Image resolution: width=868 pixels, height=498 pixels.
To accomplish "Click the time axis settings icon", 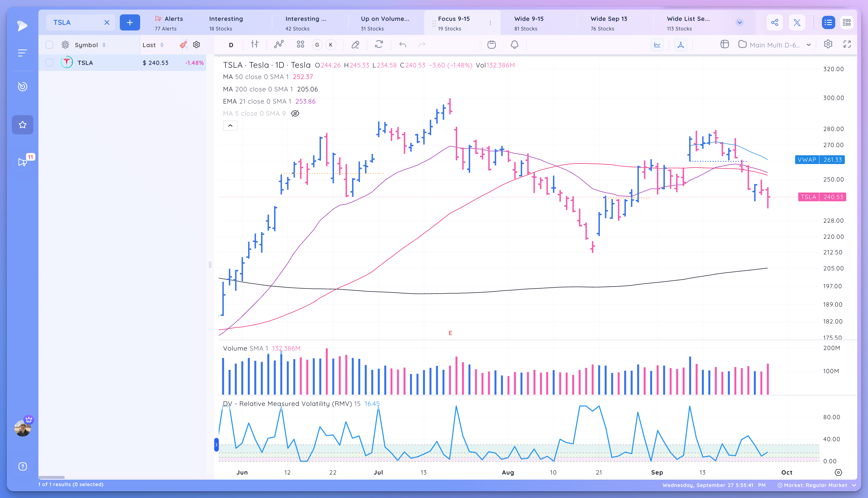I will [x=838, y=472].
